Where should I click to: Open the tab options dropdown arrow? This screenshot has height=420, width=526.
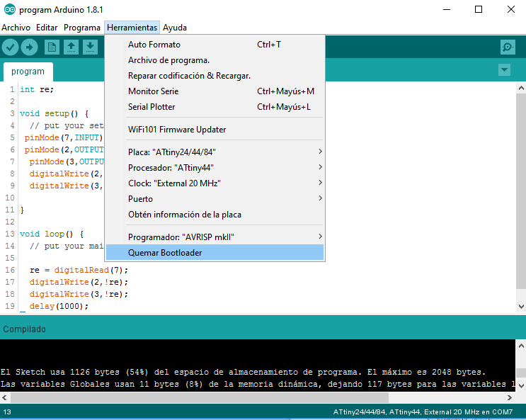point(504,70)
